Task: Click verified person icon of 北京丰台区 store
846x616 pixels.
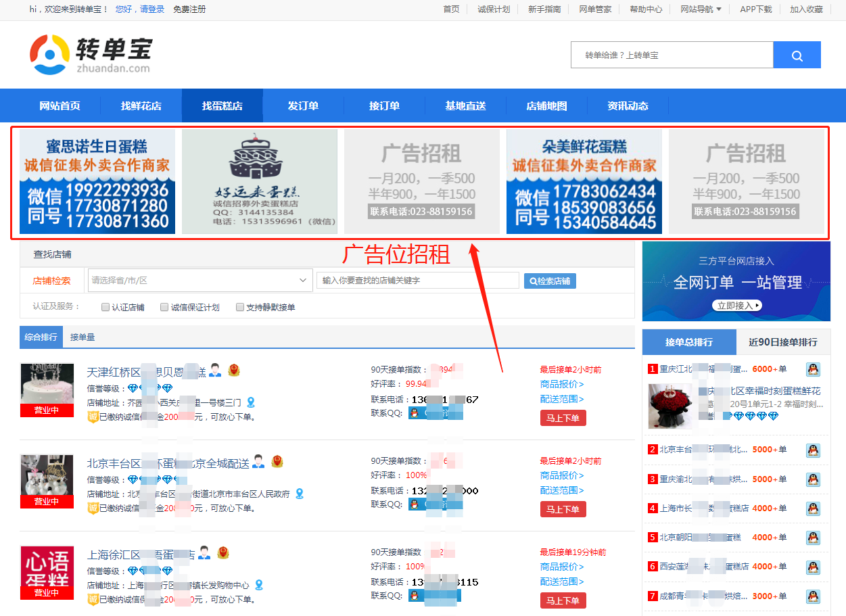Action: [258, 463]
